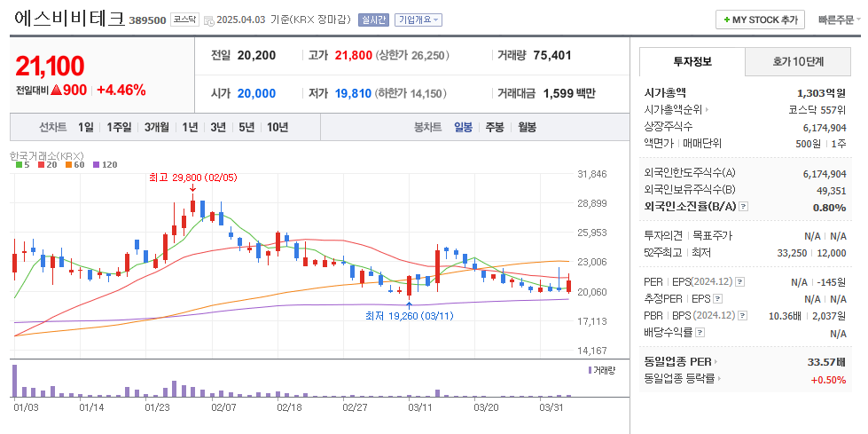This screenshot has height=434, width=868.
Task: Click the 한국거래소(KRX) chart label
Action: point(46,155)
